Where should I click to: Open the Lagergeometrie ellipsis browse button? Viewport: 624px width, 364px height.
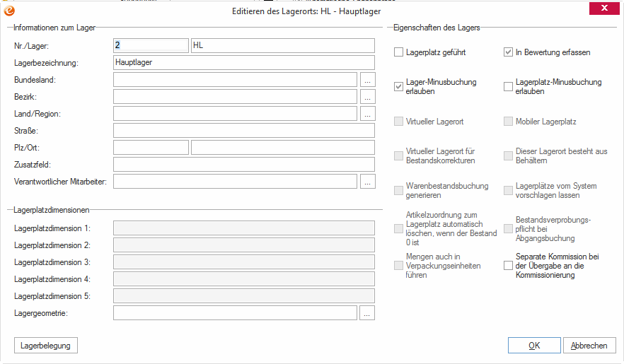coord(367,313)
